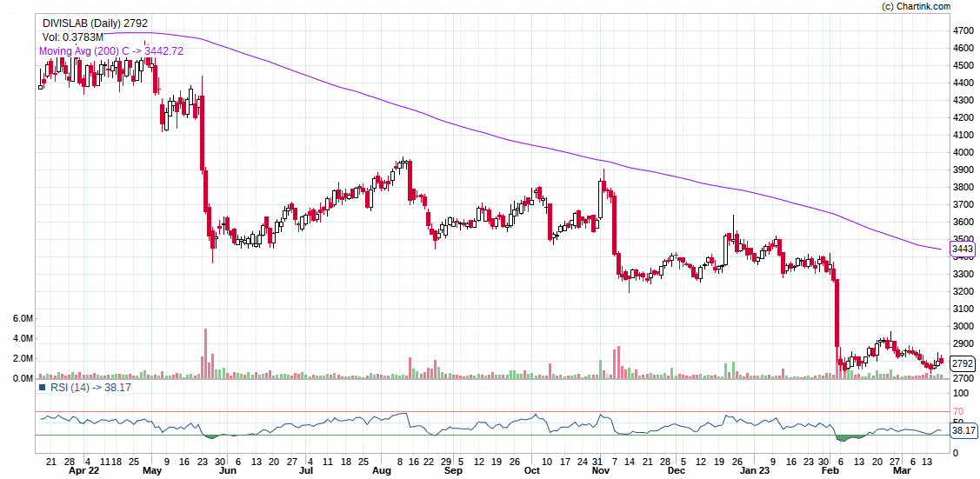Select the 4500 price axis label
Viewport: 980px width, 479px height.
click(x=963, y=65)
